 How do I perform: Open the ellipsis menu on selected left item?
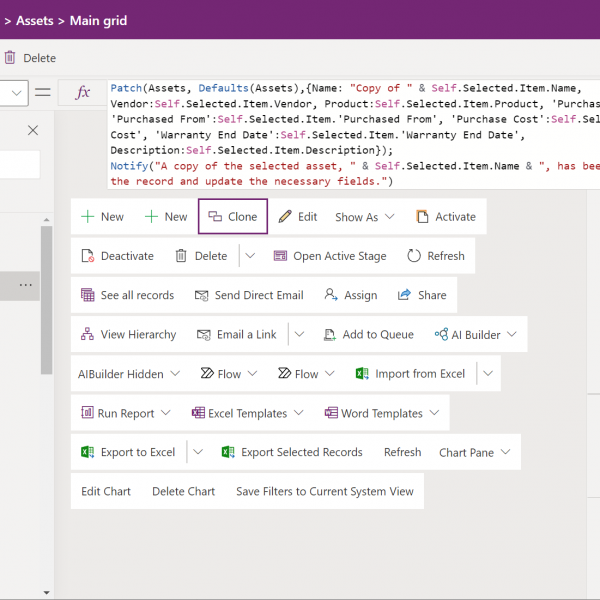point(26,285)
